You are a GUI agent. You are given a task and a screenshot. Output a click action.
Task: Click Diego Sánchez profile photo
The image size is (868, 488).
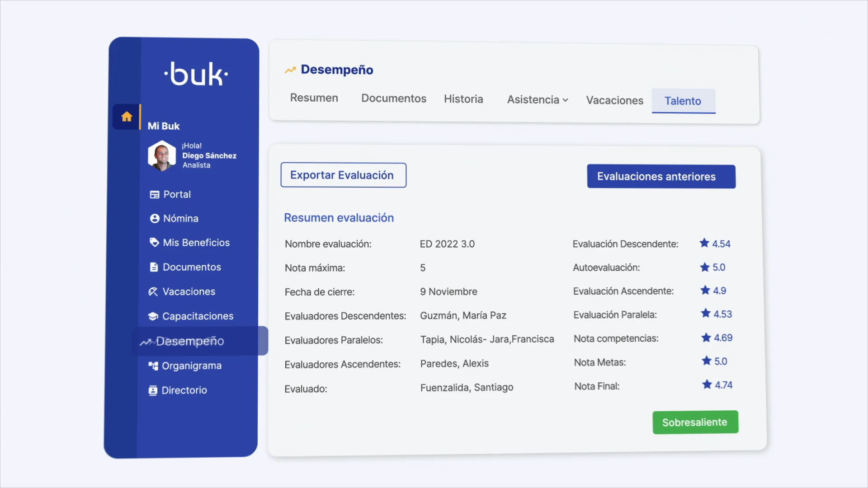tap(162, 156)
